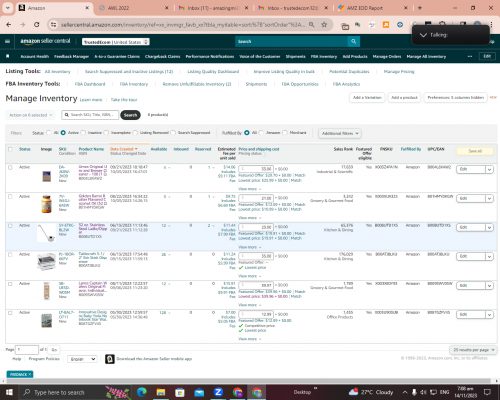Open Account Health in navigation bar
This screenshot has height=400, width=500.
35,57
